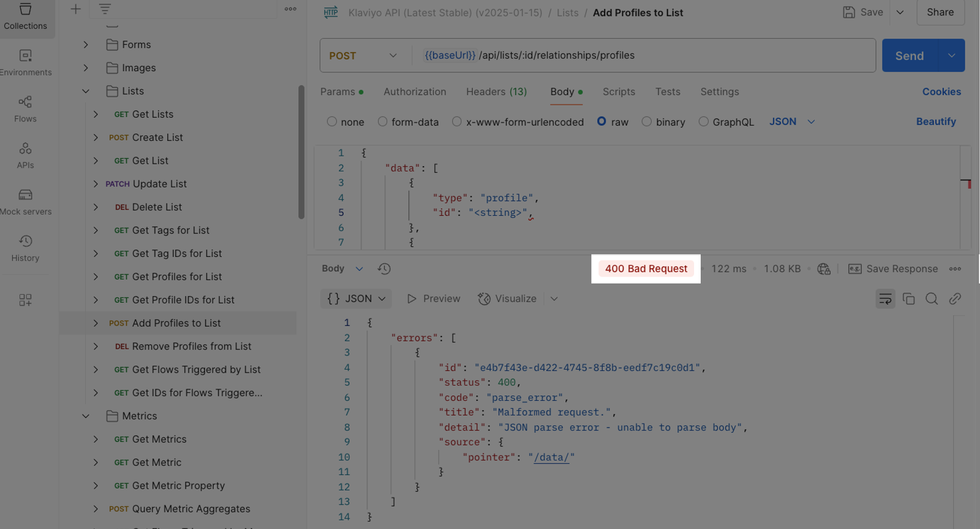
Task: Open the Send button dropdown arrow
Action: click(x=951, y=56)
